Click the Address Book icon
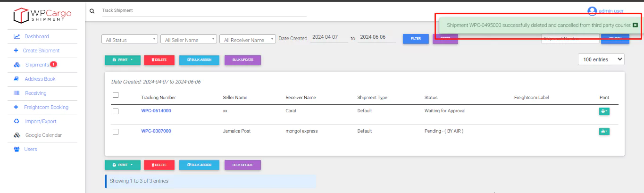Screen dimensions: 644x193 [17, 79]
